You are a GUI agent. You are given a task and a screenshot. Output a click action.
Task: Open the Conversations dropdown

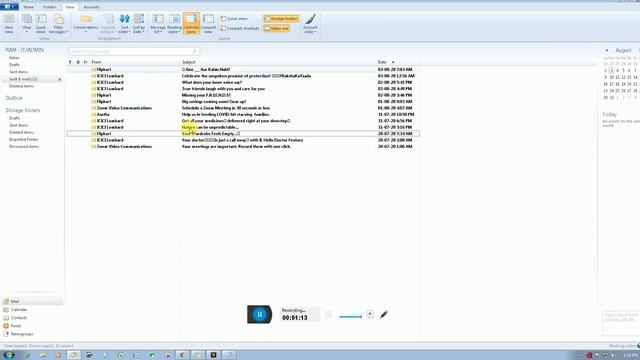pyautogui.click(x=86, y=24)
